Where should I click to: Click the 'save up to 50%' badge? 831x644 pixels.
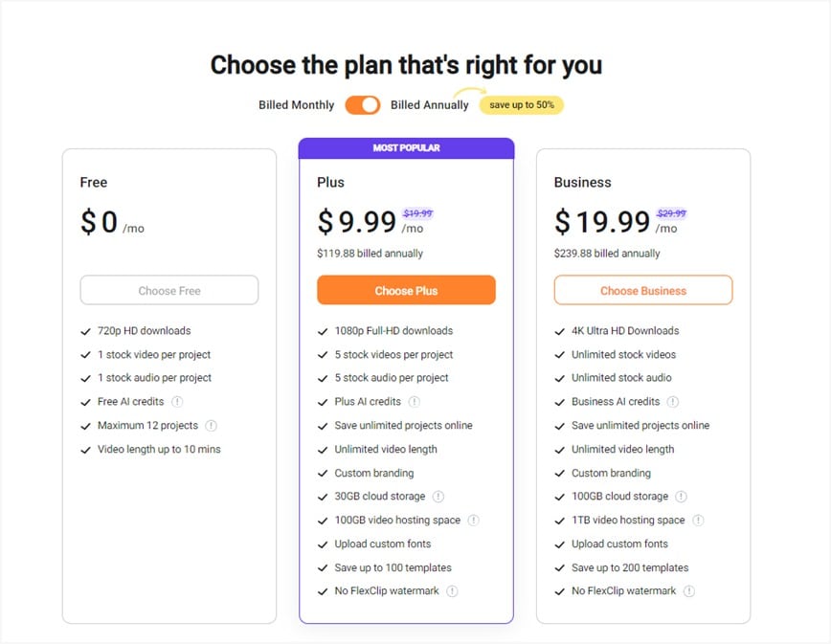pos(522,104)
